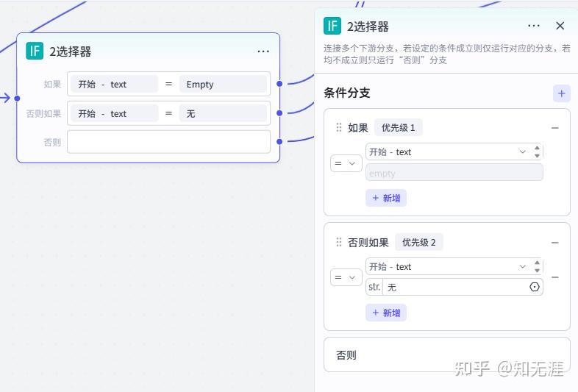Click the node's 如果 row output port

[x=279, y=84]
